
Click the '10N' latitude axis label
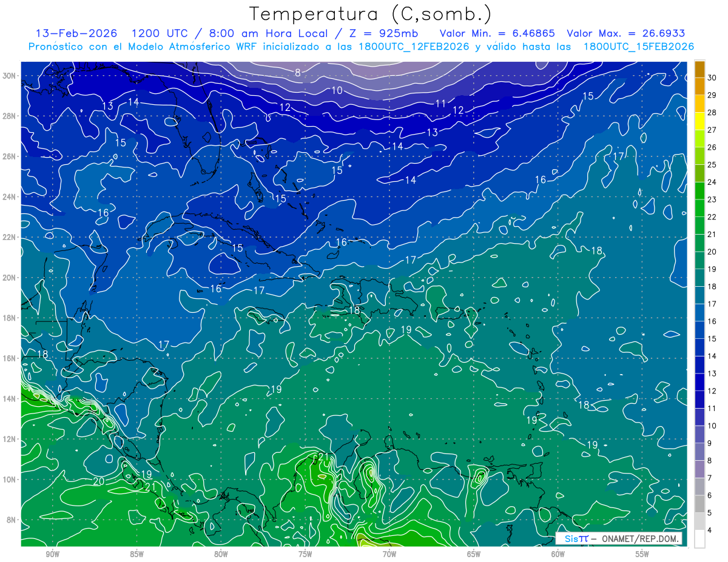point(10,479)
